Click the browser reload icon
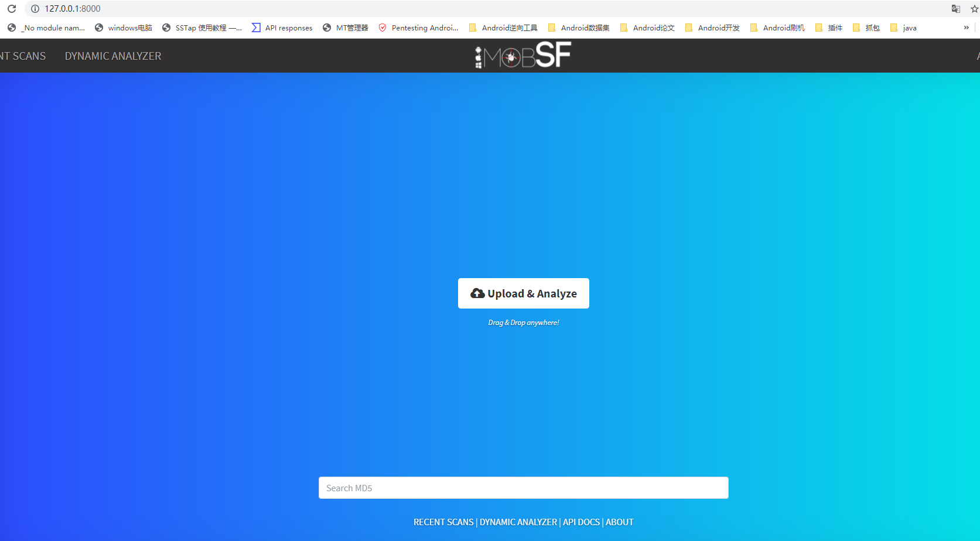Image resolution: width=980 pixels, height=541 pixels. pyautogui.click(x=12, y=9)
